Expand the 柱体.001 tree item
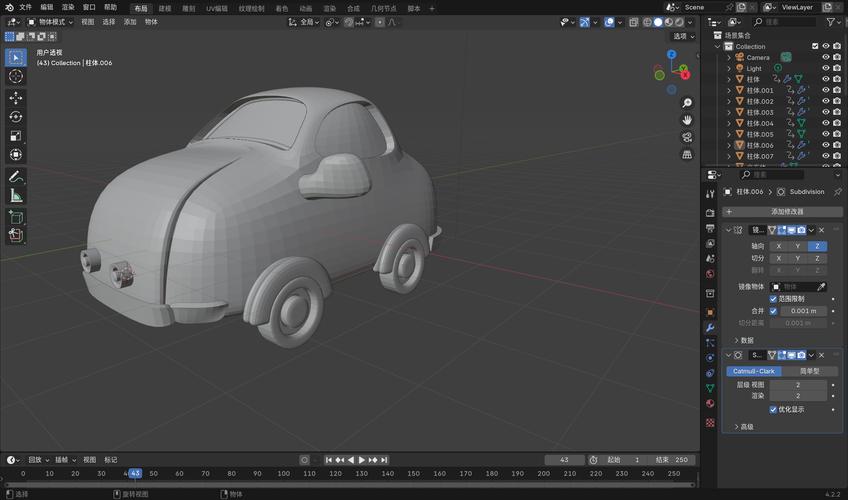 point(729,90)
